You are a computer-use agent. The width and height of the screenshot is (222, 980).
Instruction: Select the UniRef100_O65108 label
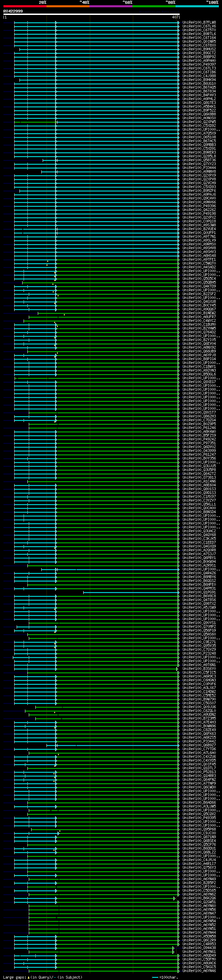pos(199,137)
